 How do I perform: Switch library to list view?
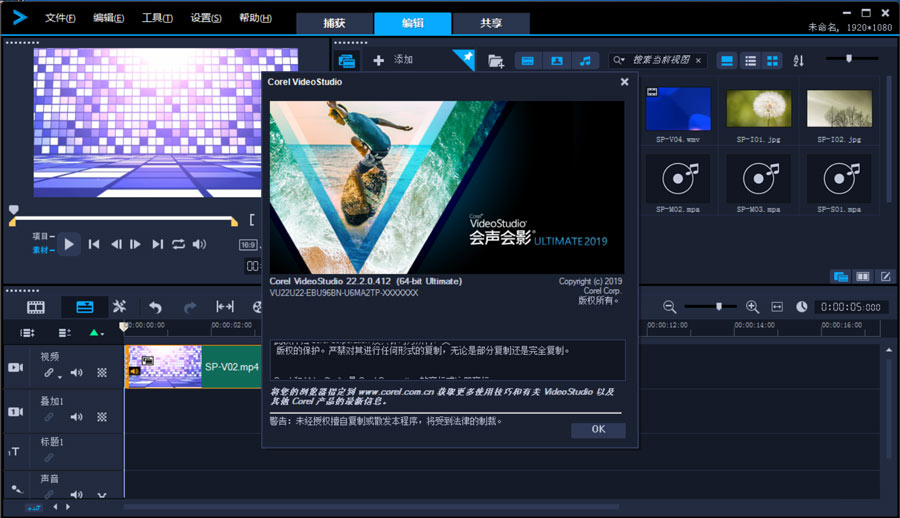tap(750, 61)
